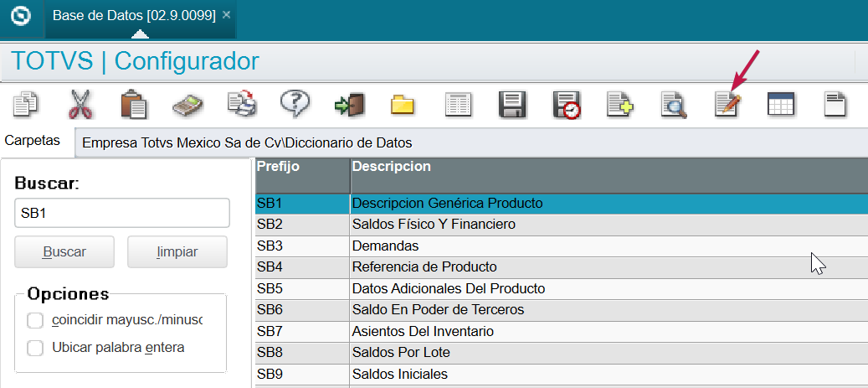
Task: Open the calculator icon
Action: click(187, 105)
